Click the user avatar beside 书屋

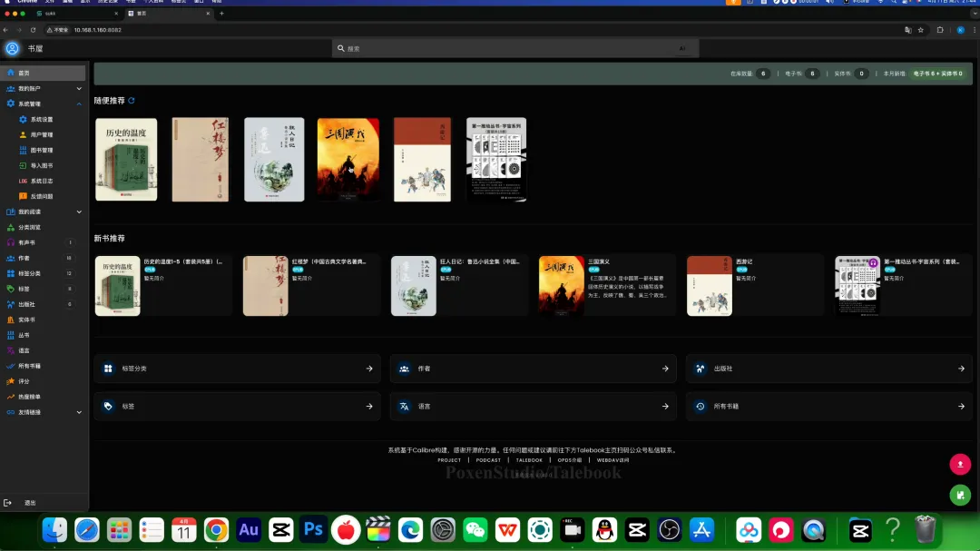pyautogui.click(x=12, y=48)
